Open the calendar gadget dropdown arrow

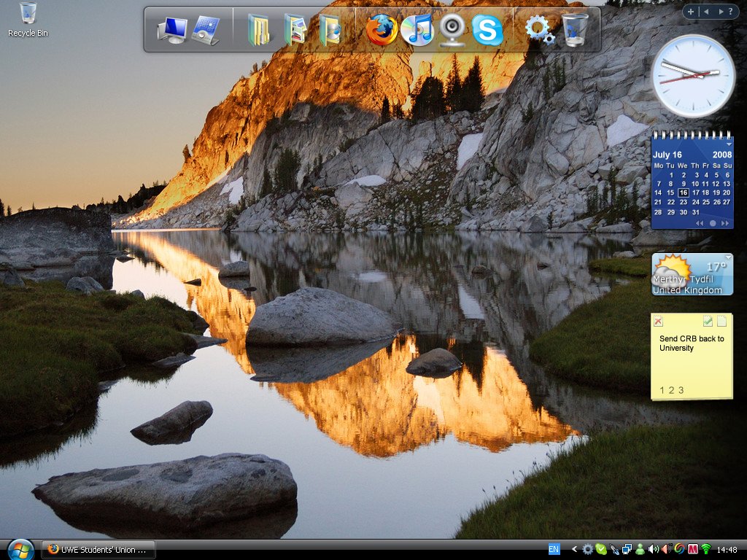pos(727,144)
